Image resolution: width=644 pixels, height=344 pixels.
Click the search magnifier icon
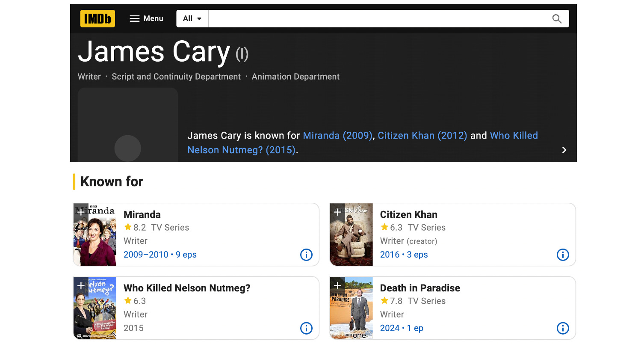tap(556, 18)
